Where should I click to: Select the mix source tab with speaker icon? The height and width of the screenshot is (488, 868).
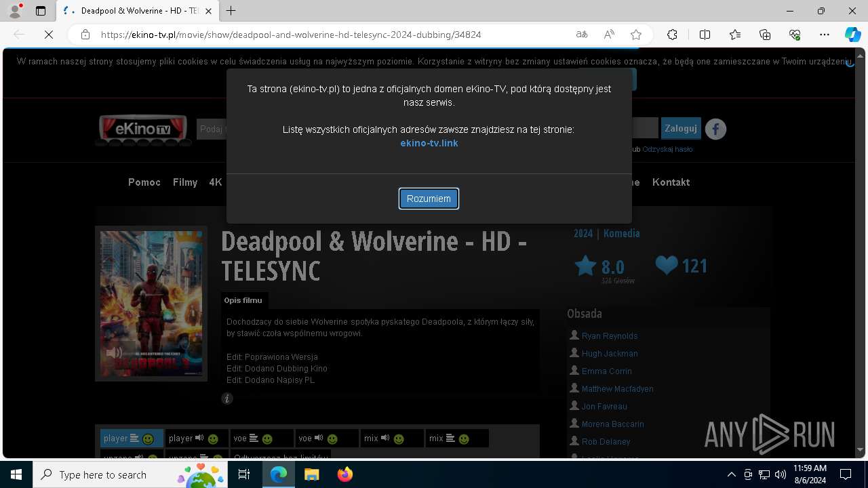coord(392,439)
